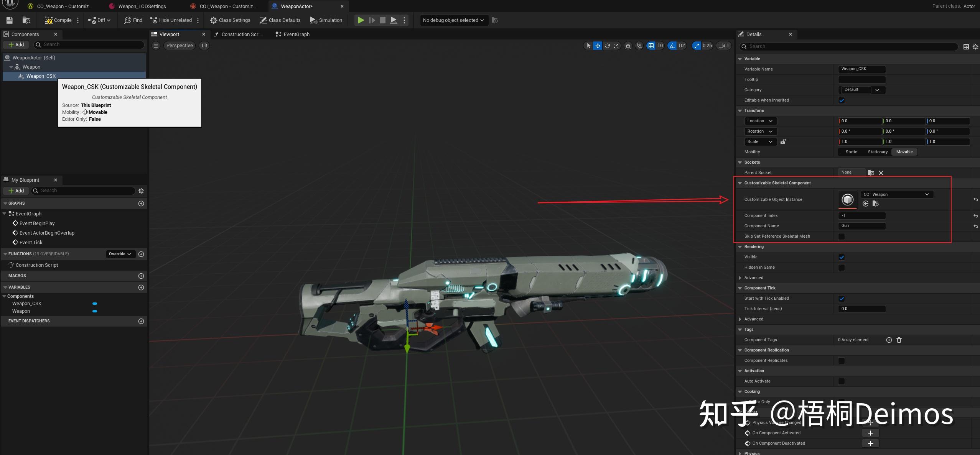Set mobility to Static
This screenshot has height=455, width=980.
click(851, 152)
